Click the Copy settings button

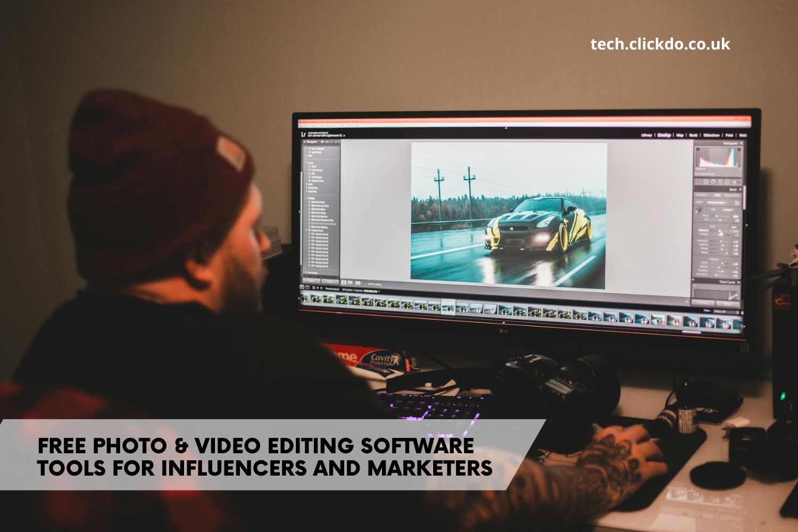click(312, 281)
